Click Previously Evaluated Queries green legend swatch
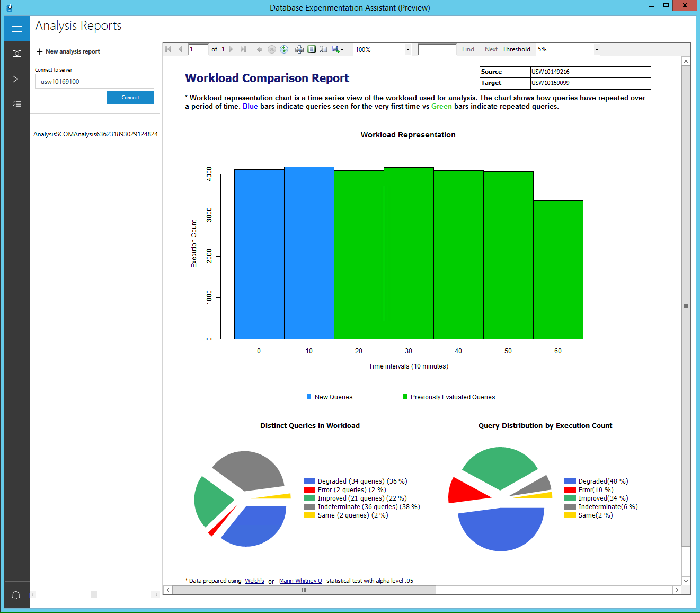This screenshot has width=700, height=613. tap(405, 396)
